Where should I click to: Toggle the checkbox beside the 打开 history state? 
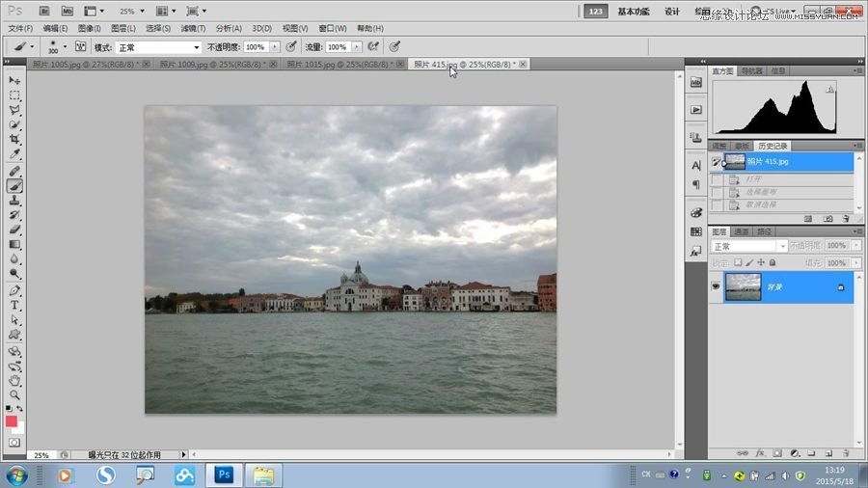(x=716, y=179)
